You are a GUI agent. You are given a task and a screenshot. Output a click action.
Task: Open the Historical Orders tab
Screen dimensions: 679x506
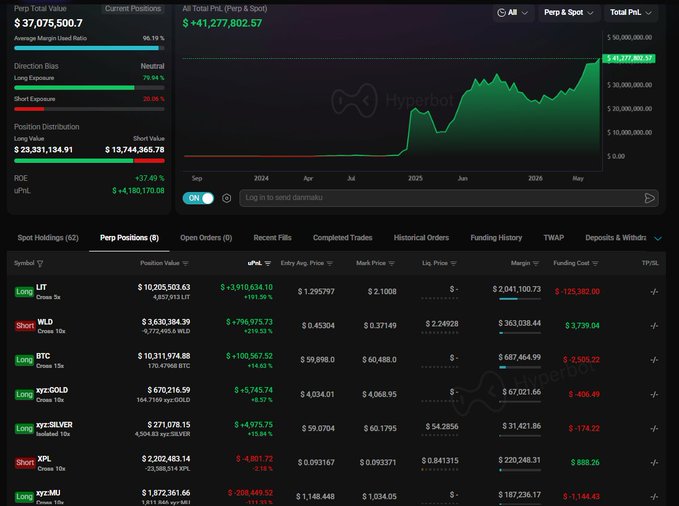[421, 238]
